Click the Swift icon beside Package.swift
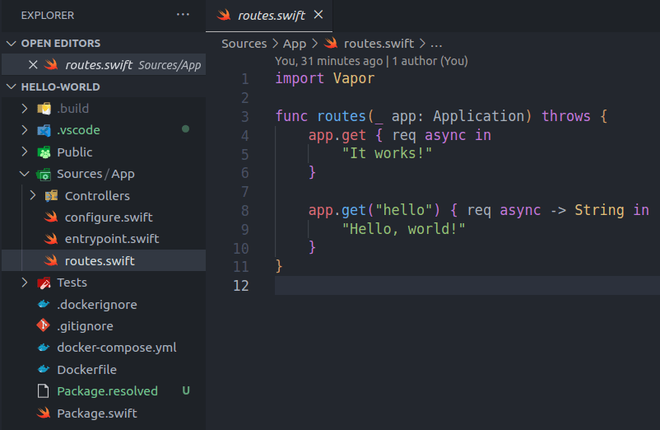The height and width of the screenshot is (430, 660). coord(43,413)
